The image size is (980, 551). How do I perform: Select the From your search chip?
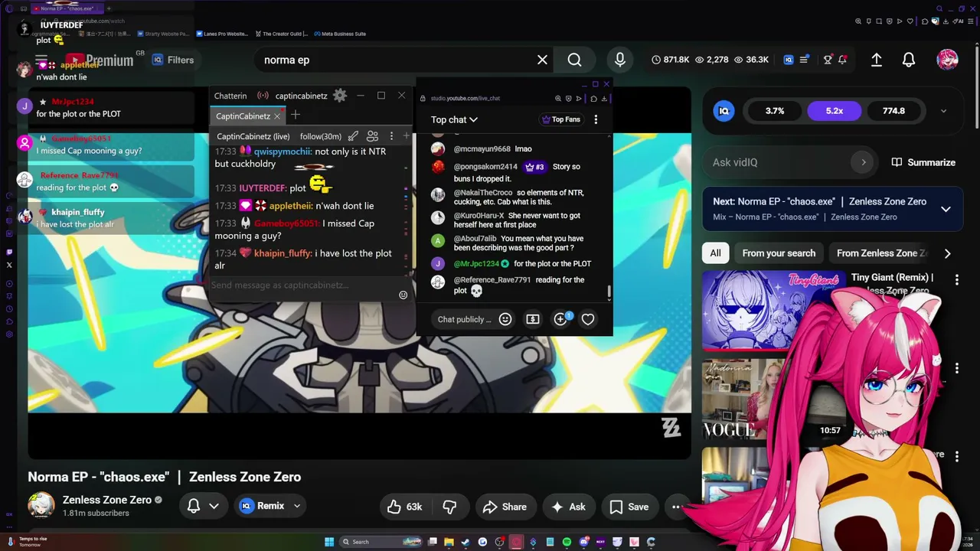point(779,253)
